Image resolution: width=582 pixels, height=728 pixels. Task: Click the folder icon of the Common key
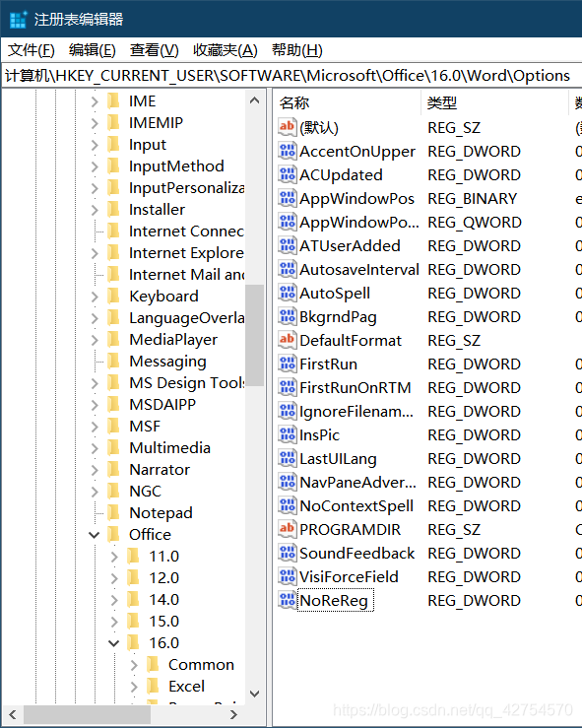click(153, 664)
